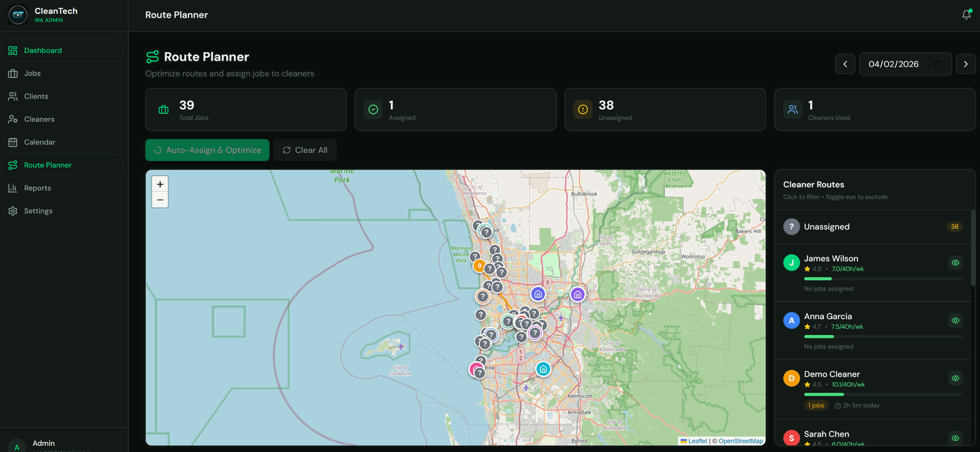The height and width of the screenshot is (452, 980).
Task: Click Anna Garcia's '7.5/40h/wk' text
Action: coord(847,327)
